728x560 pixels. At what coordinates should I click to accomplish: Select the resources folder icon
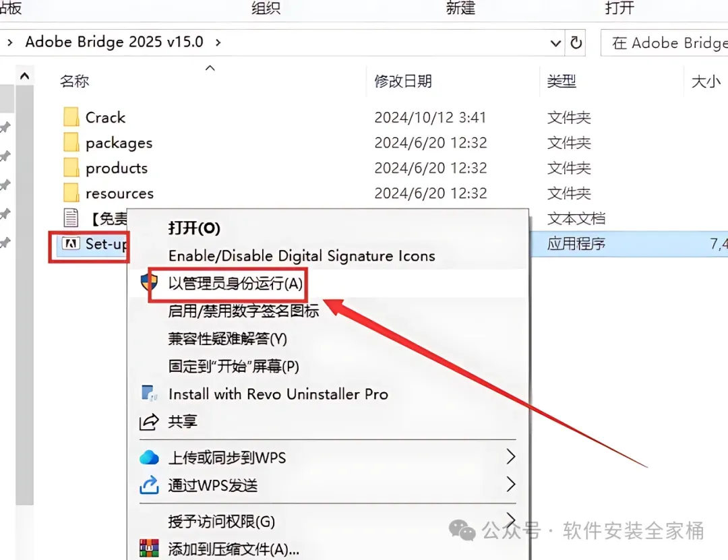click(71, 193)
